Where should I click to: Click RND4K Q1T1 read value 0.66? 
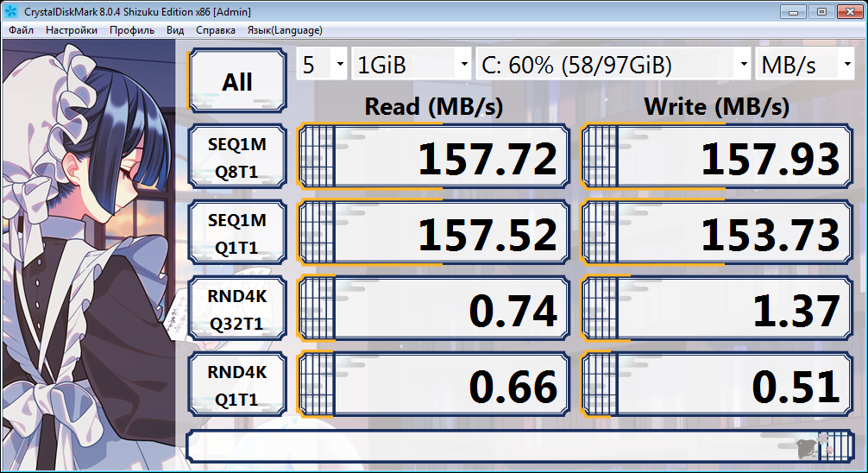coord(433,385)
